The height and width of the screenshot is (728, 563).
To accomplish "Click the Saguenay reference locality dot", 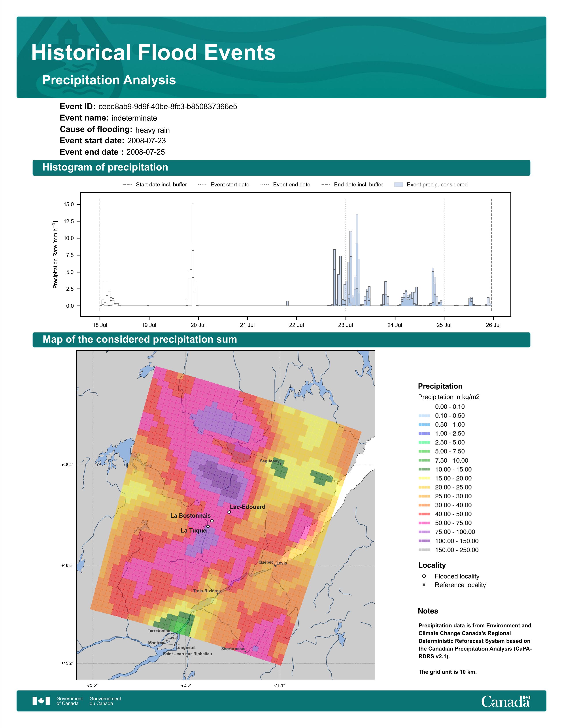I will tap(280, 464).
